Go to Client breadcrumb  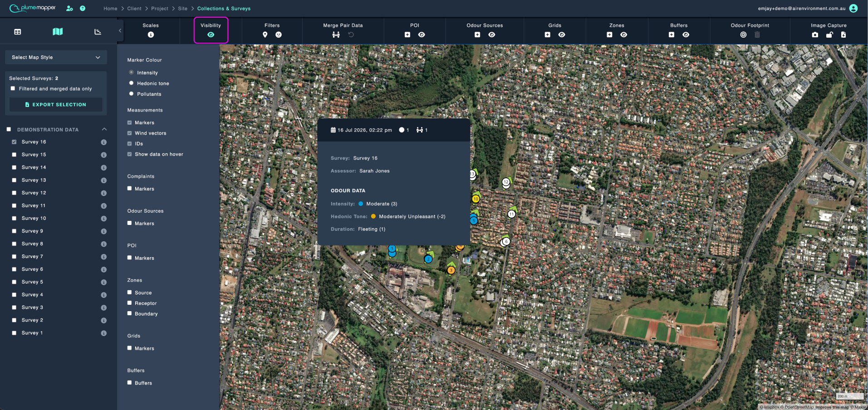[134, 9]
